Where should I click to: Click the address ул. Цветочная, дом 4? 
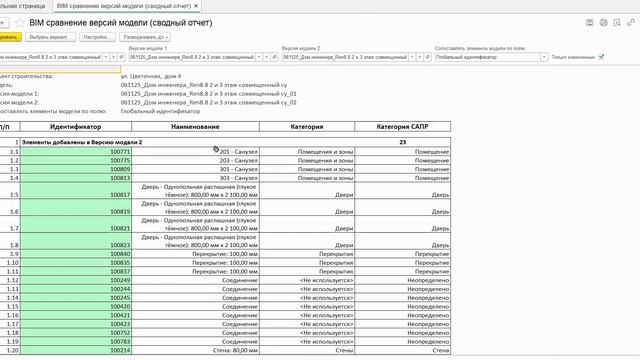(x=151, y=76)
